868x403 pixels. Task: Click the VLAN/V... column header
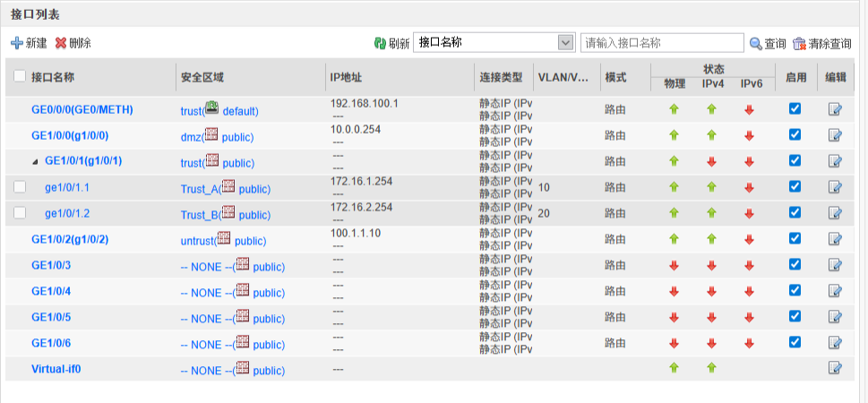coord(563,78)
